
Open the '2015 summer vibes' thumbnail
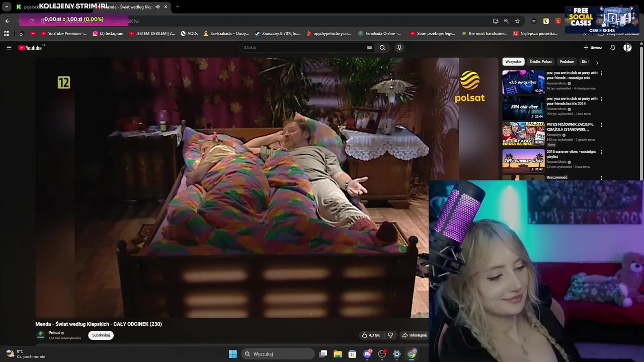pos(523,160)
